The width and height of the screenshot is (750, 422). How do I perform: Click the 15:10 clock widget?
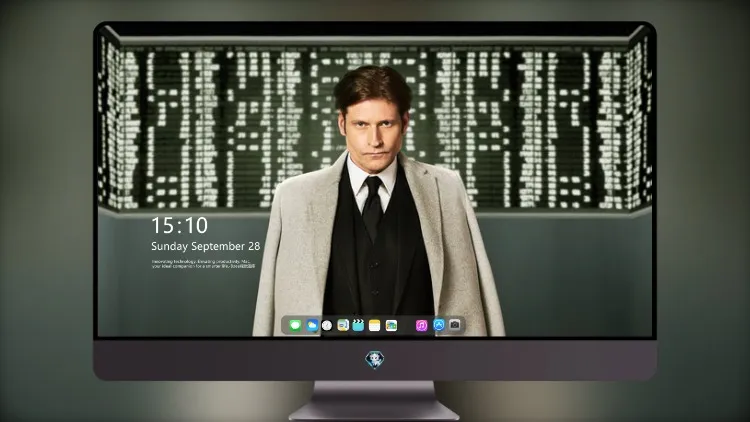(x=179, y=225)
